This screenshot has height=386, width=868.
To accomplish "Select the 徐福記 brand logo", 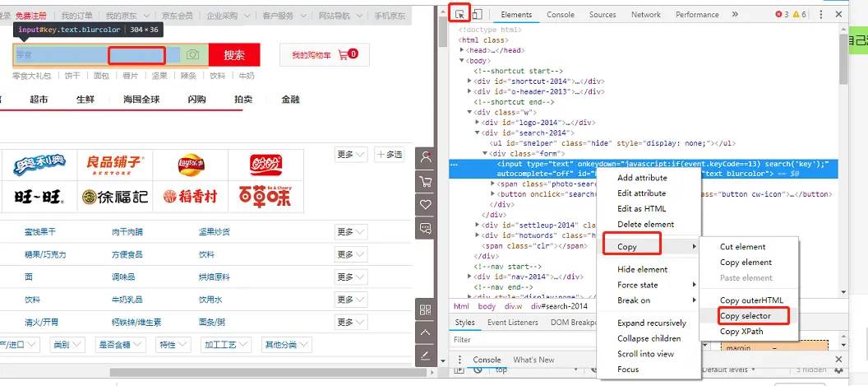I will 115,196.
